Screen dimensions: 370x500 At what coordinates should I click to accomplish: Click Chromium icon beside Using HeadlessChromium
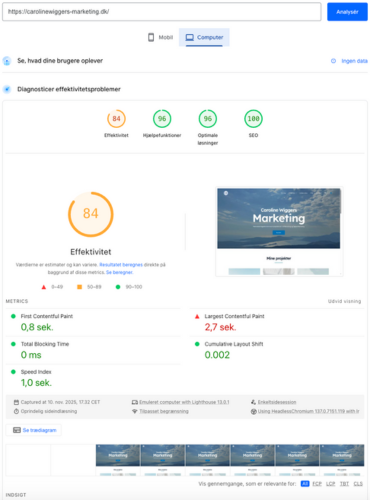(253, 411)
